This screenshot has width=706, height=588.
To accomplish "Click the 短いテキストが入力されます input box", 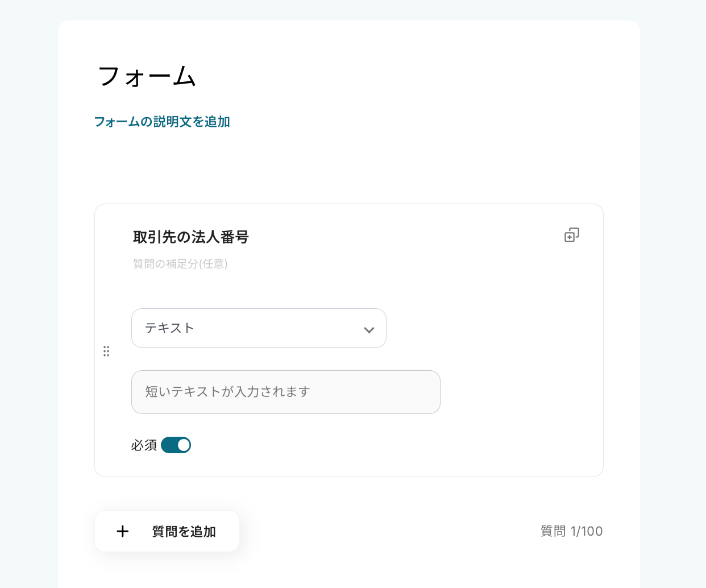I will pyautogui.click(x=285, y=392).
